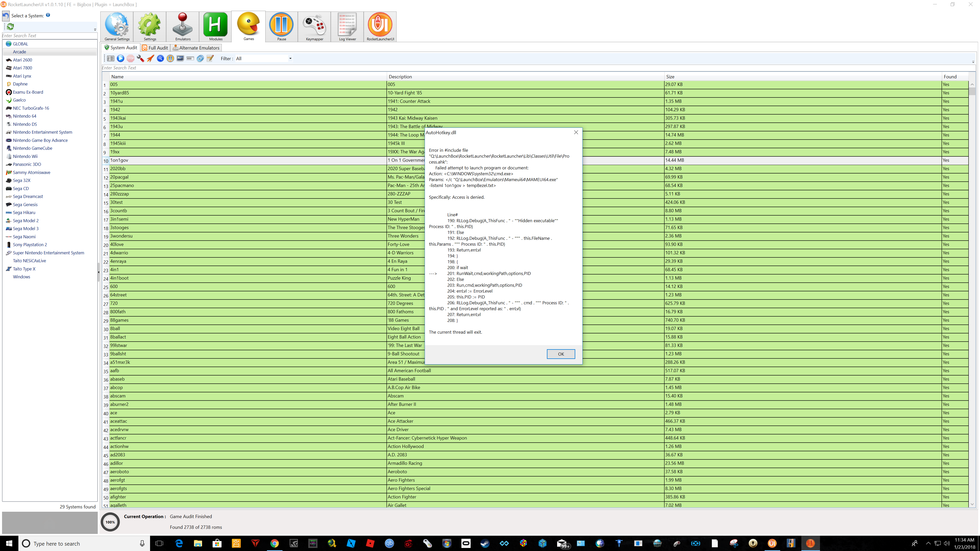Image resolution: width=980 pixels, height=551 pixels.
Task: Click the grey bar-segment toolbar icon
Action: point(190,58)
